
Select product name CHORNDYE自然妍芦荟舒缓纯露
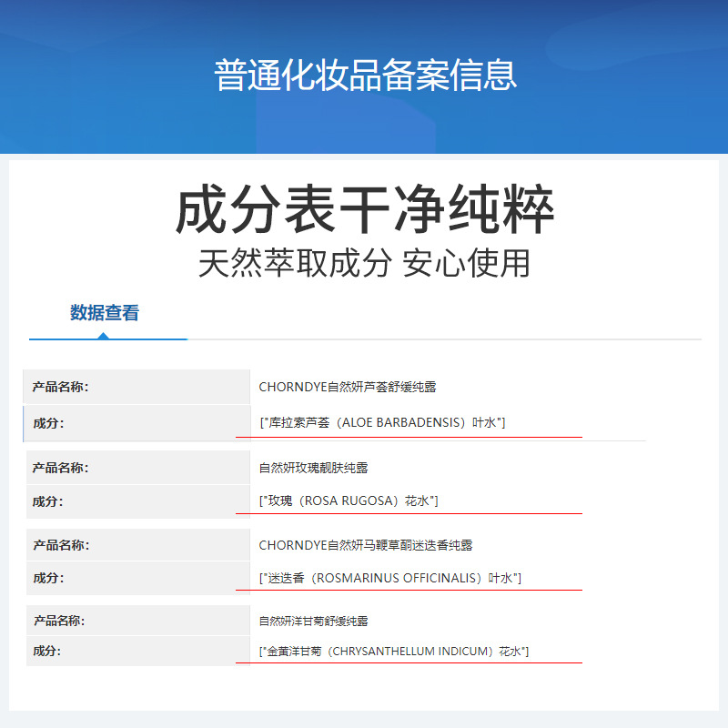(x=348, y=387)
